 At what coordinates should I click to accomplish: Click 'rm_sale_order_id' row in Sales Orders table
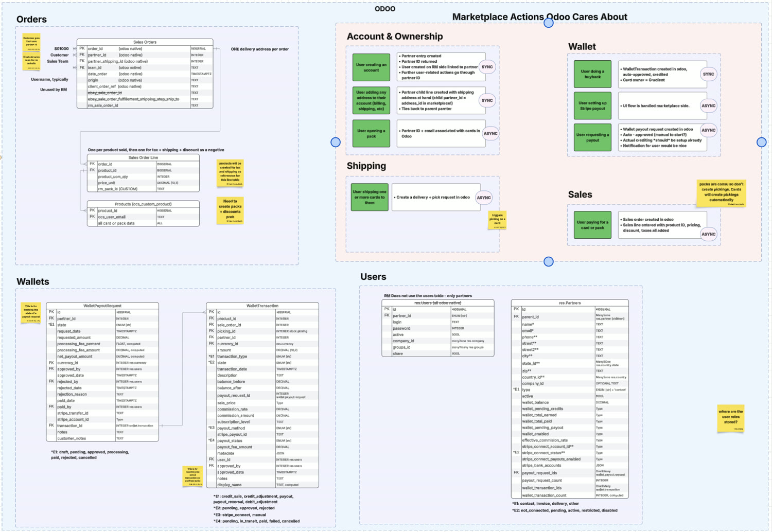pyautogui.click(x=145, y=105)
